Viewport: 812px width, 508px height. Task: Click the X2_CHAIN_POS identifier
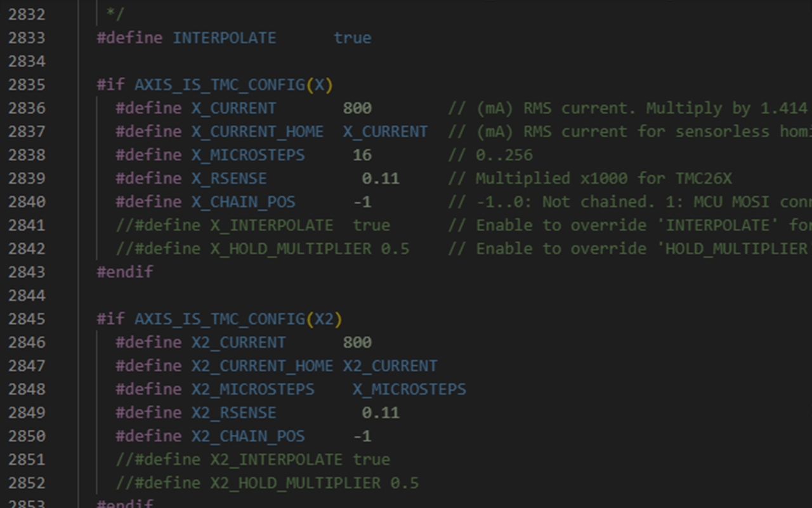coord(248,437)
